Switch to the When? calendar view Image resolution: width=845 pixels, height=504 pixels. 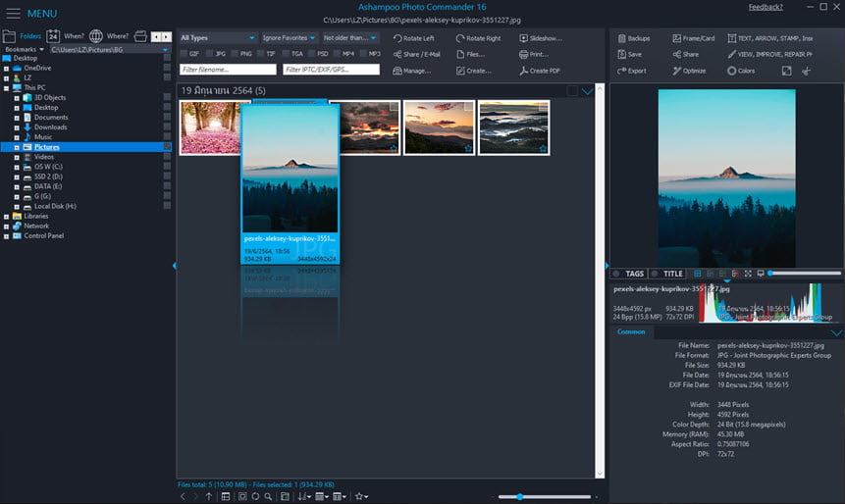click(x=65, y=36)
